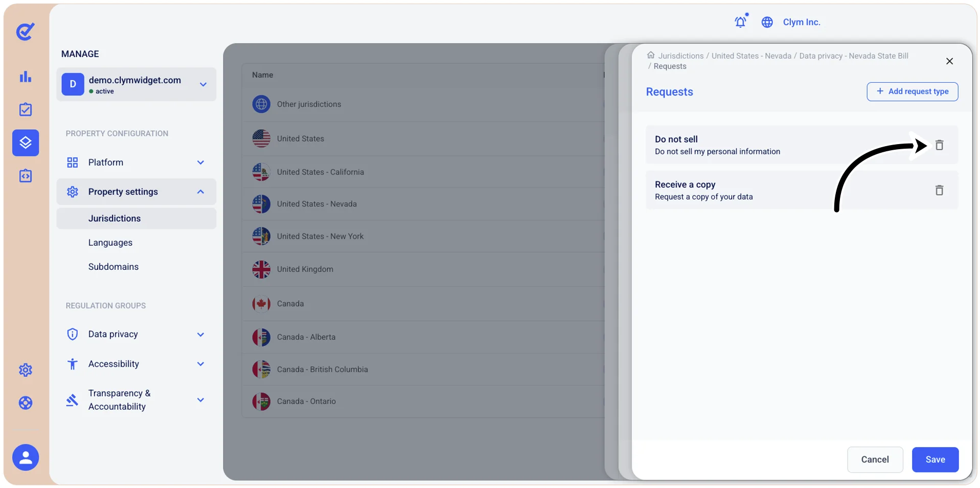This screenshot has width=980, height=488.
Task: Delete the Do not sell request
Action: point(939,145)
